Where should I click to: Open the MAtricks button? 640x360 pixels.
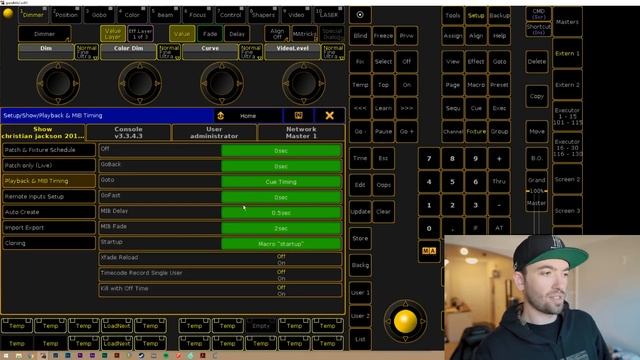304,34
